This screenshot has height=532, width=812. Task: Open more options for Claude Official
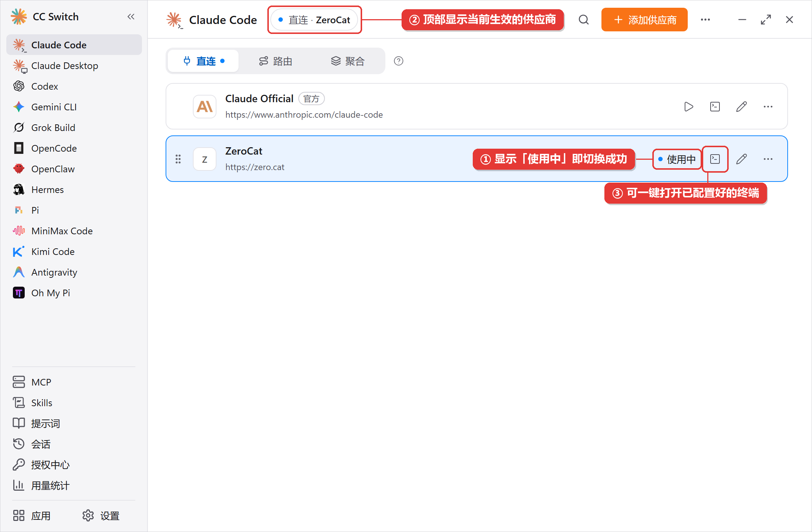[768, 107]
